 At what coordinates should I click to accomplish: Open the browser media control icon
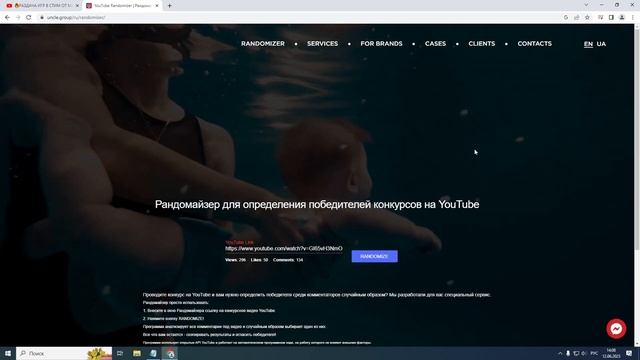coord(600,18)
